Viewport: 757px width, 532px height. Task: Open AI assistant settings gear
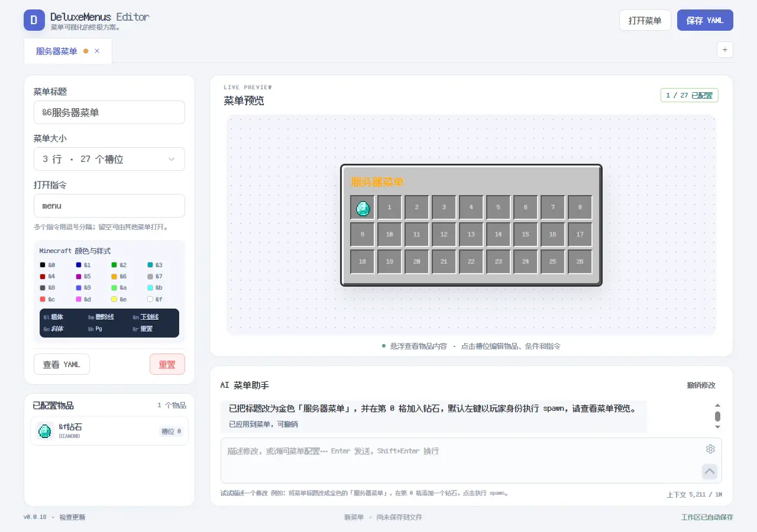(x=710, y=449)
